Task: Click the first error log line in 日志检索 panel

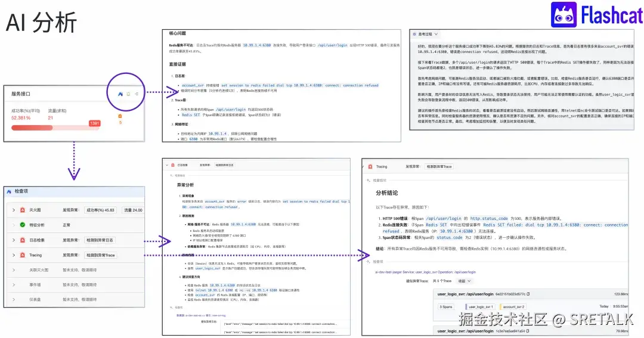Action: tap(280, 324)
